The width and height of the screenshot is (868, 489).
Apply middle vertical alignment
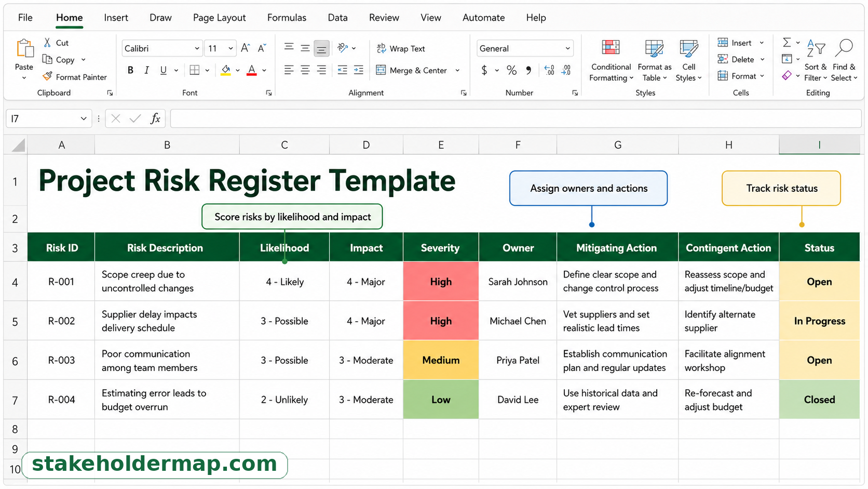(305, 48)
